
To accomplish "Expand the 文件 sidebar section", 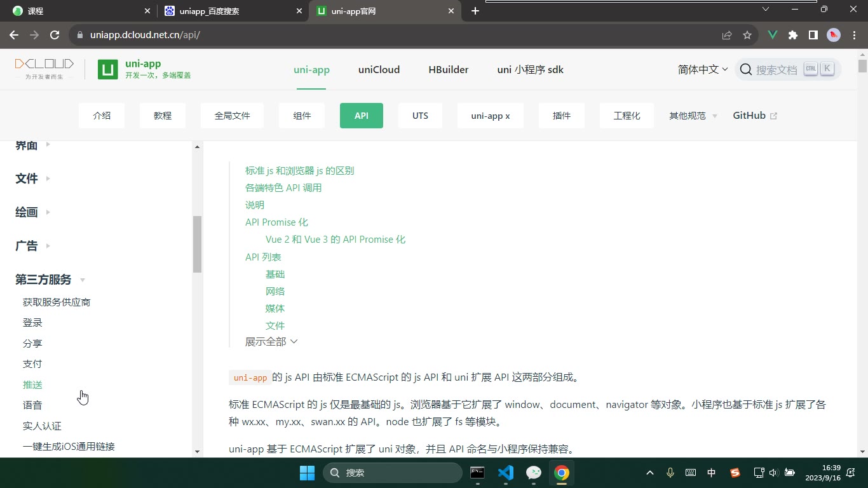I will [33, 179].
